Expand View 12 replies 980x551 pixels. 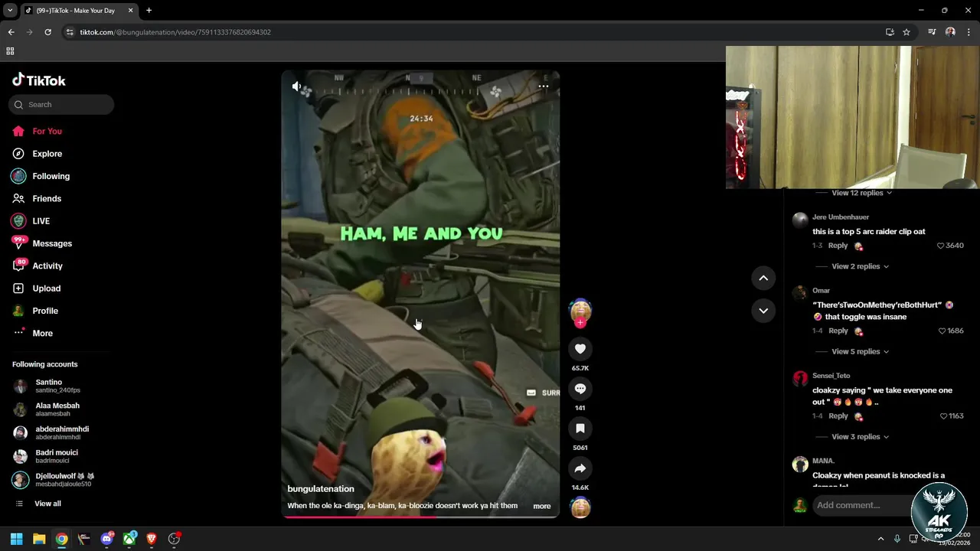(x=861, y=193)
